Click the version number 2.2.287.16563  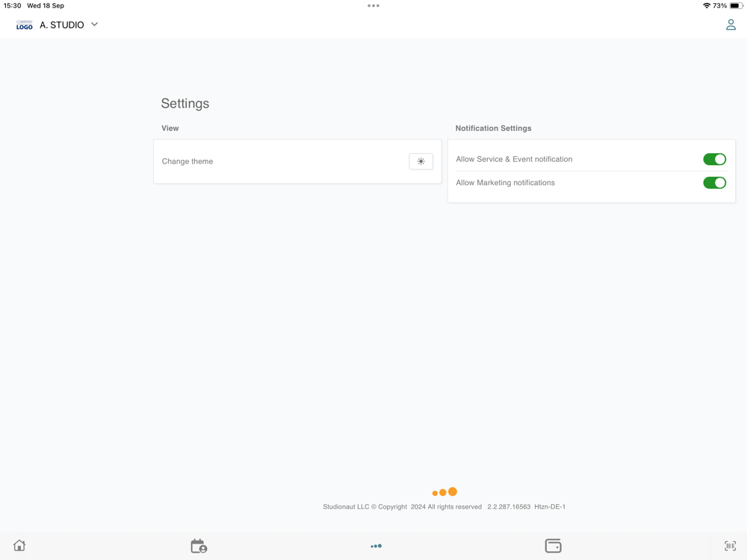click(509, 507)
